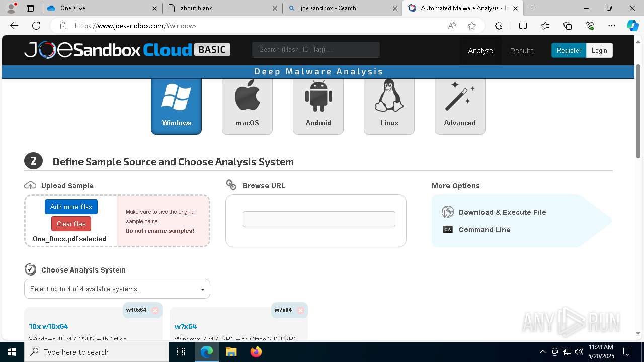Open Edge Settings and more menu
This screenshot has height=362, width=644.
[x=612, y=26]
